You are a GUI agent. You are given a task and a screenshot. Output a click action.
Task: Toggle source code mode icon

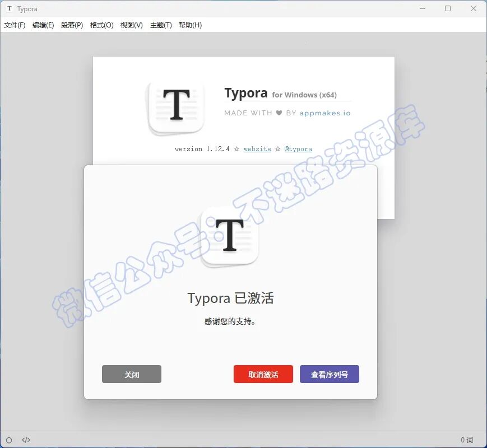(x=26, y=440)
